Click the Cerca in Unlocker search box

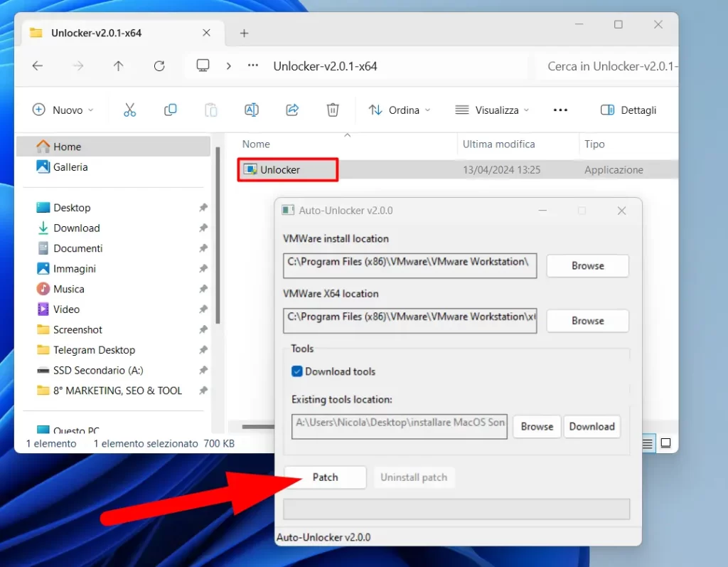607,66
